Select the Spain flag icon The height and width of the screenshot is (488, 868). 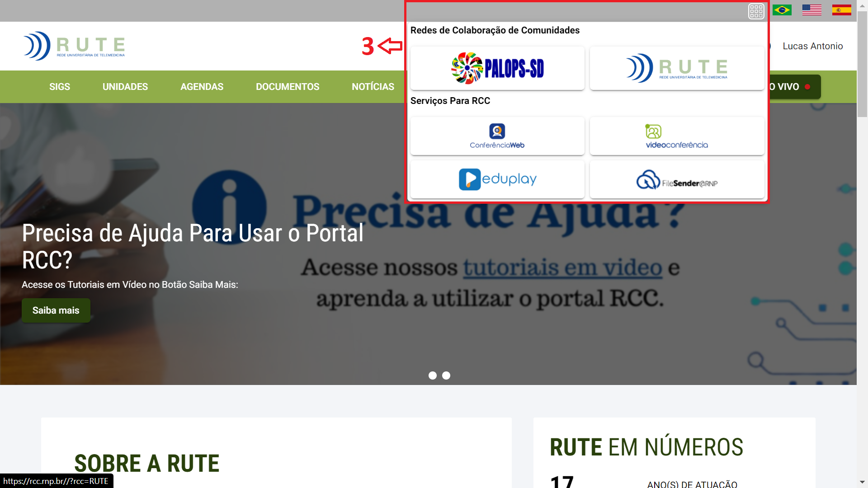click(841, 10)
